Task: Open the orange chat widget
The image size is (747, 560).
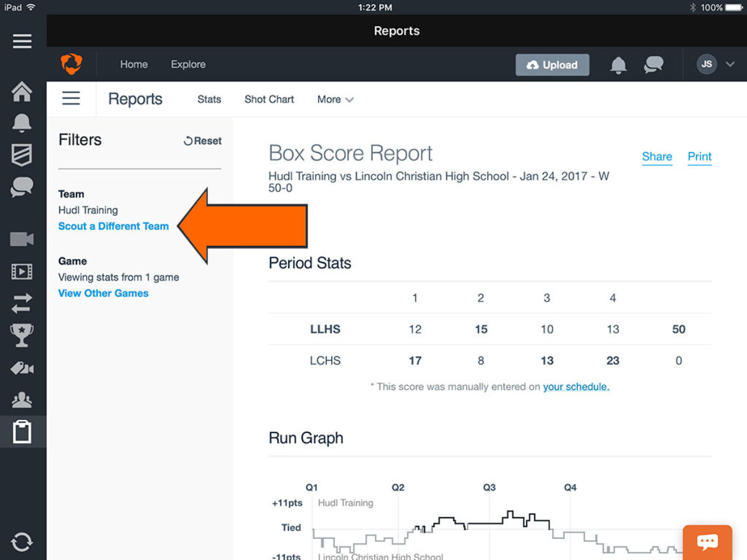Action: [x=707, y=541]
